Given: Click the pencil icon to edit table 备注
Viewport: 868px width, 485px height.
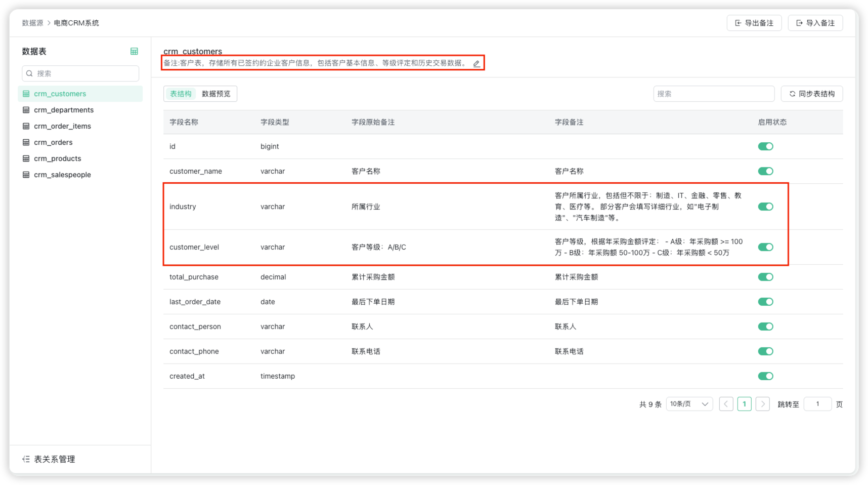Looking at the screenshot, I should click(476, 63).
